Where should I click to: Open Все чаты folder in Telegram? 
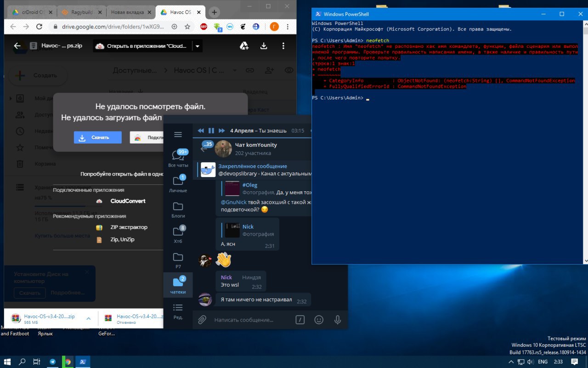178,158
